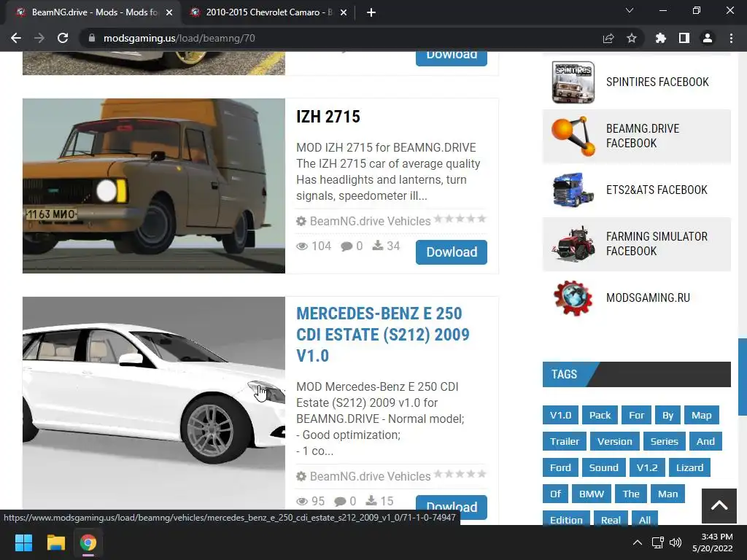This screenshot has height=560, width=747.
Task: Click the scroll-to-top arrow button
Action: tap(719, 505)
